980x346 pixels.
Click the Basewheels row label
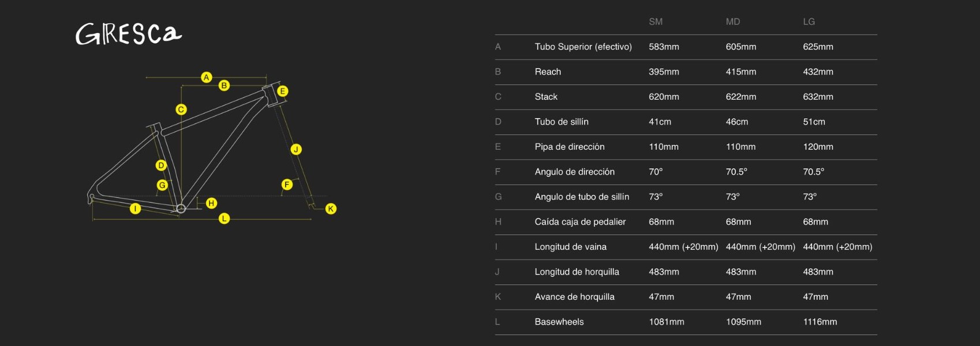(559, 322)
